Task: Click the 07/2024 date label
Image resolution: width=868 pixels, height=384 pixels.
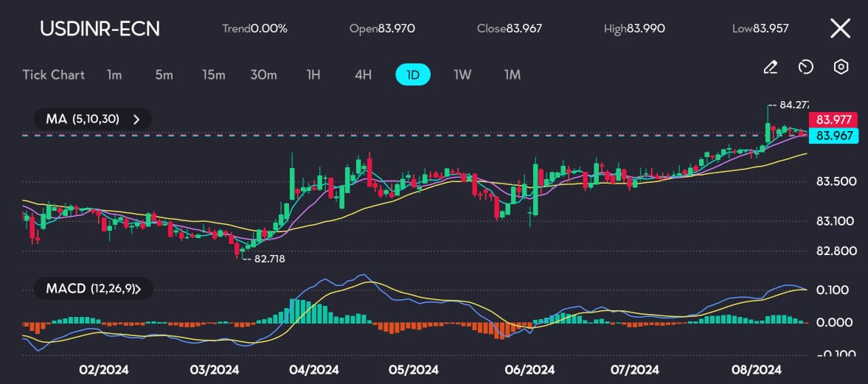Action: [x=636, y=369]
